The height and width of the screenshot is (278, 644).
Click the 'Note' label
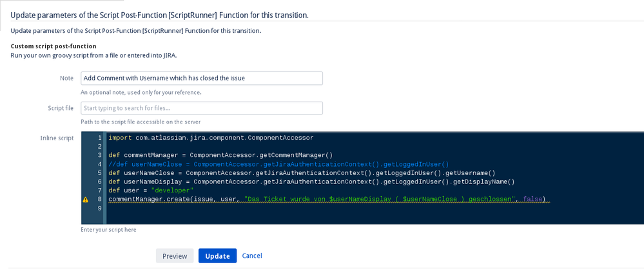tap(67, 79)
